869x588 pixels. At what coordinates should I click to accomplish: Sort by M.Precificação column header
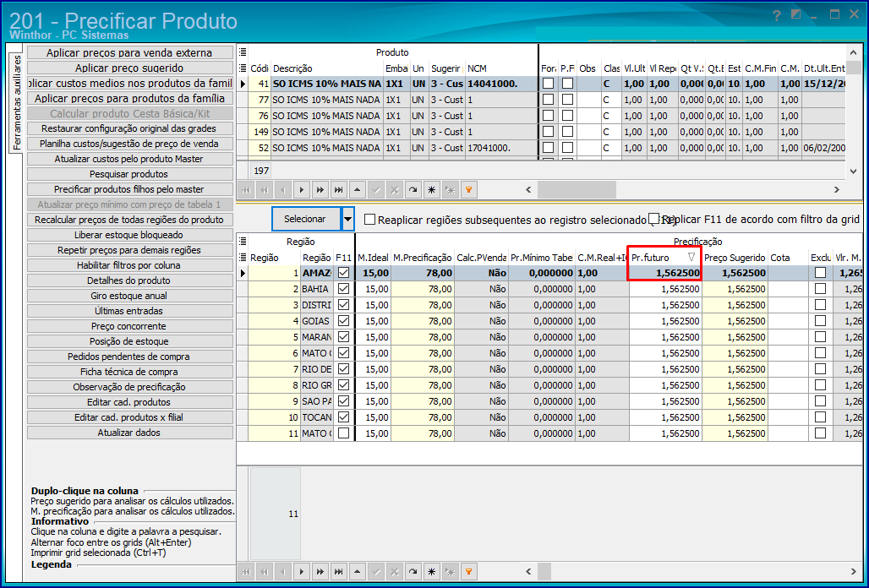(423, 258)
